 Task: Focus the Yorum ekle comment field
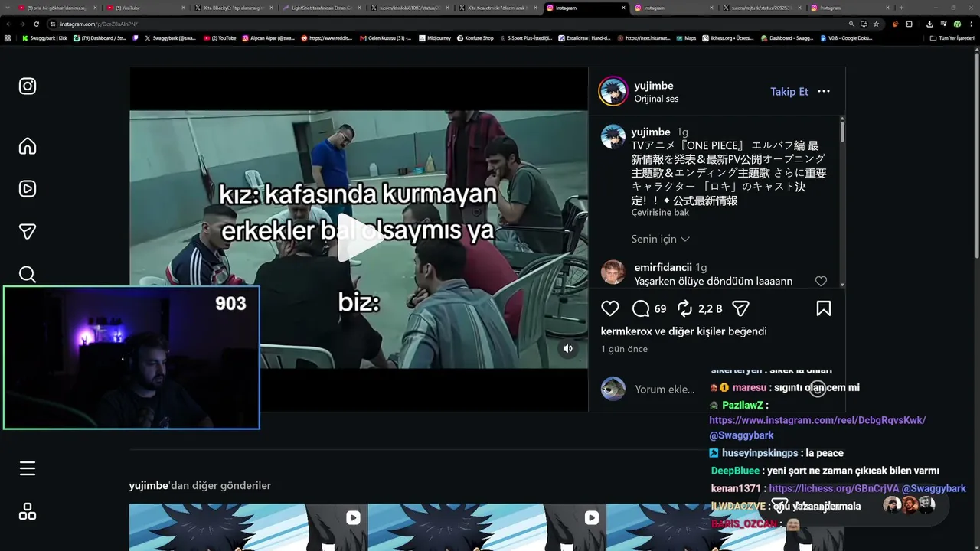pyautogui.click(x=665, y=389)
